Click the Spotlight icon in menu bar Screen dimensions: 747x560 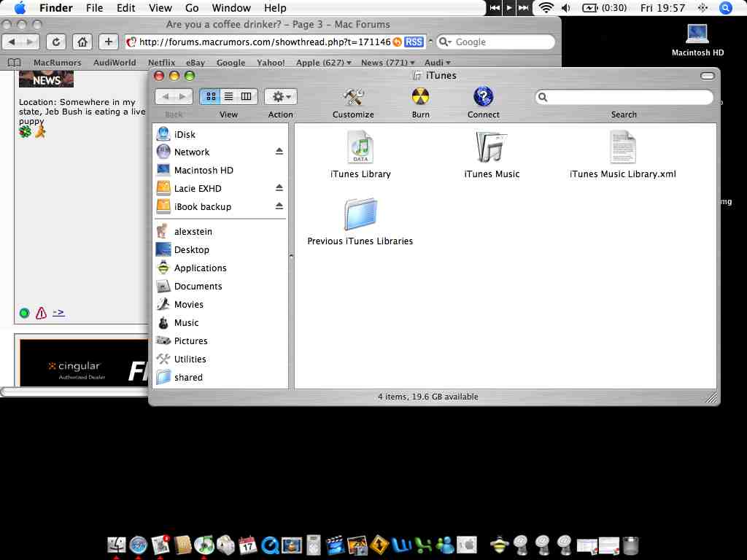click(x=725, y=7)
